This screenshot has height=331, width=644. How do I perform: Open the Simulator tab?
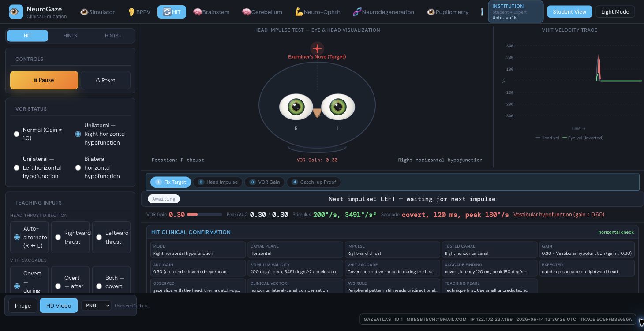pos(97,12)
